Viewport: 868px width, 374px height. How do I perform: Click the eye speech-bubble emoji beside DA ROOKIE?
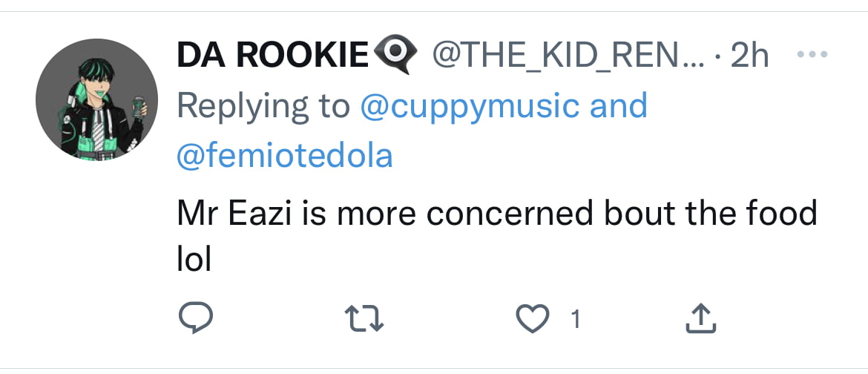(x=395, y=53)
